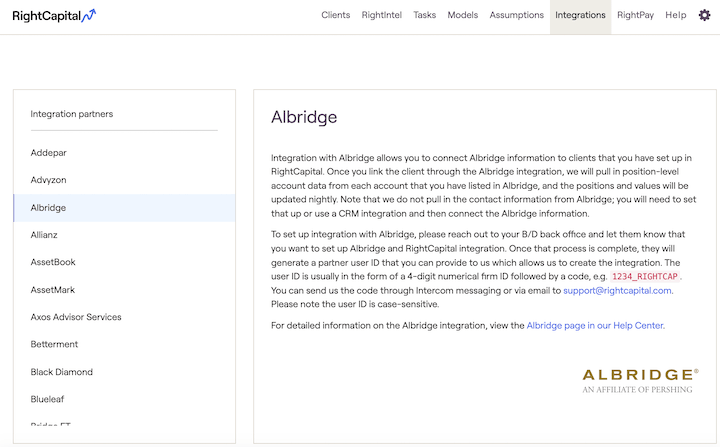Open the Albridge Help Center page link
720x447 pixels.
click(x=595, y=325)
